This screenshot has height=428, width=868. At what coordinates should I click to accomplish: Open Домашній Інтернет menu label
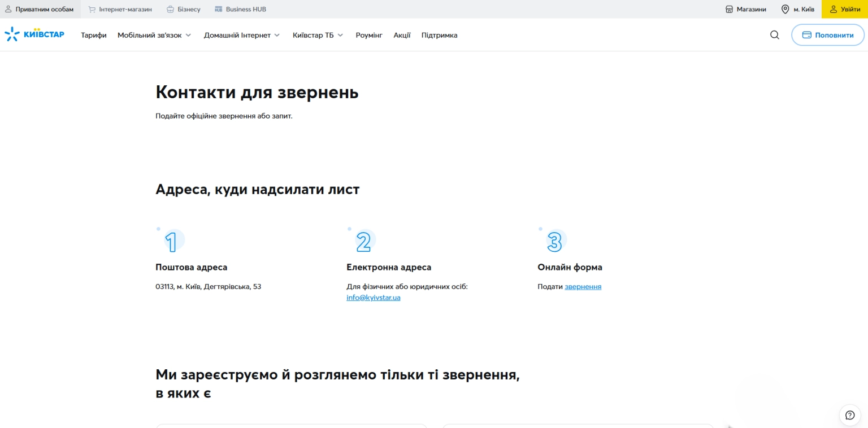tap(237, 35)
